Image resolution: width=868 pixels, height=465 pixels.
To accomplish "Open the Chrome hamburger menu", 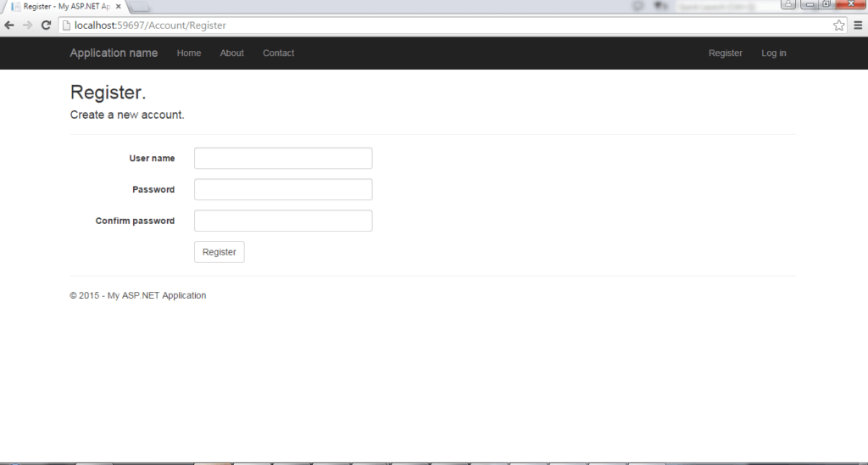I will click(x=858, y=25).
